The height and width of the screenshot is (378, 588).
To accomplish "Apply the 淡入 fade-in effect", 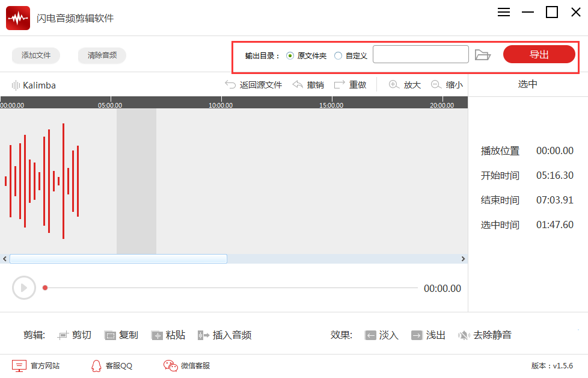I will pos(381,335).
